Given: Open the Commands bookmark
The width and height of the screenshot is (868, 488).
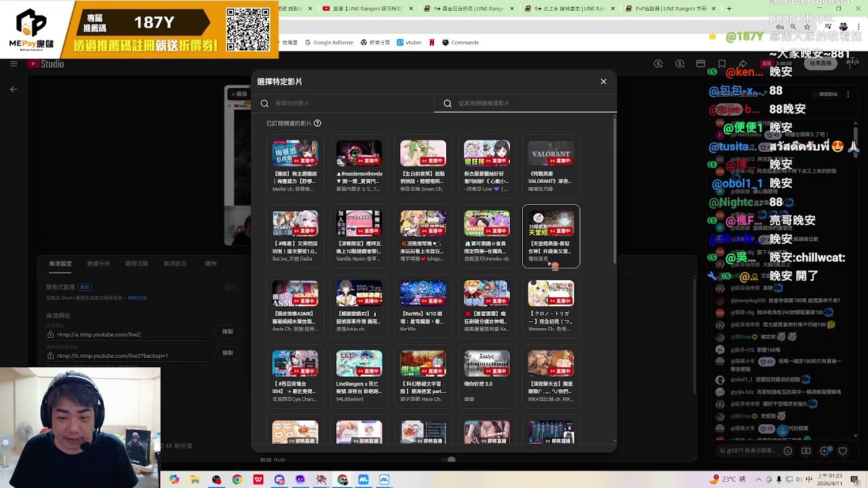Looking at the screenshot, I should [x=460, y=43].
